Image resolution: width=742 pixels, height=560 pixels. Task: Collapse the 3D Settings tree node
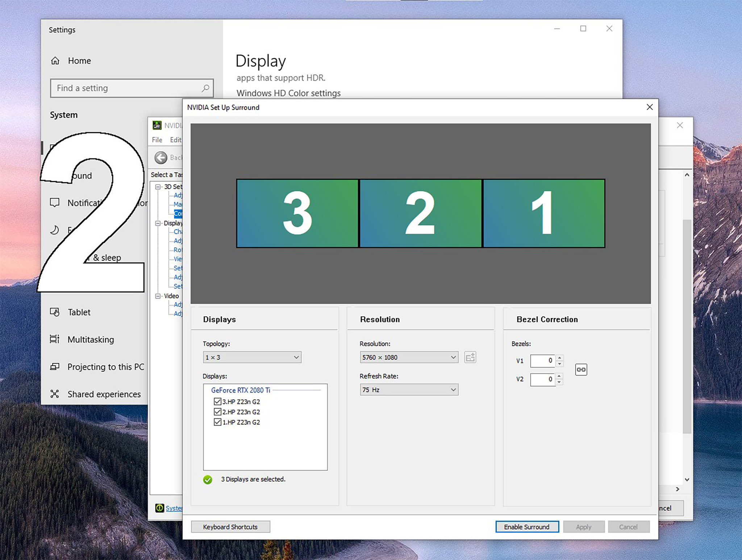(158, 187)
